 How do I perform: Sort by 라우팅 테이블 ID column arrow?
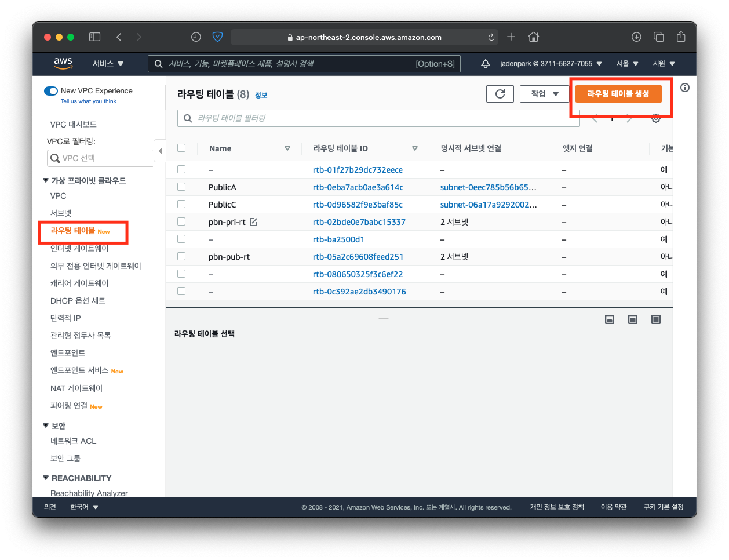coord(415,148)
